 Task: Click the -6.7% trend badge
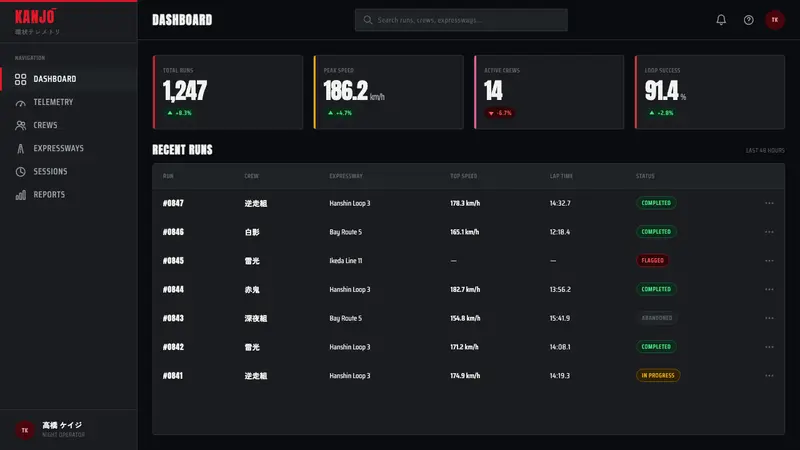500,113
